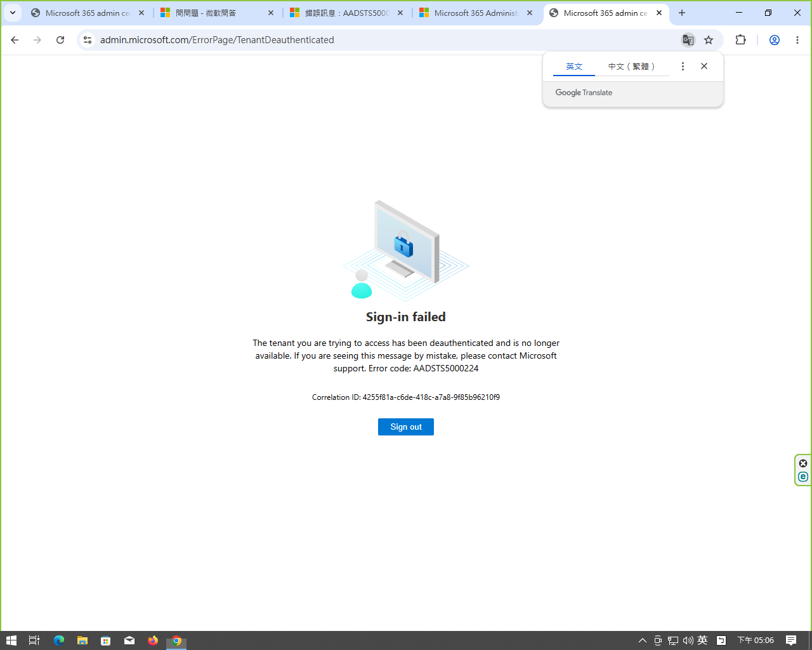Open Microsoft Store from the taskbar

(x=106, y=640)
